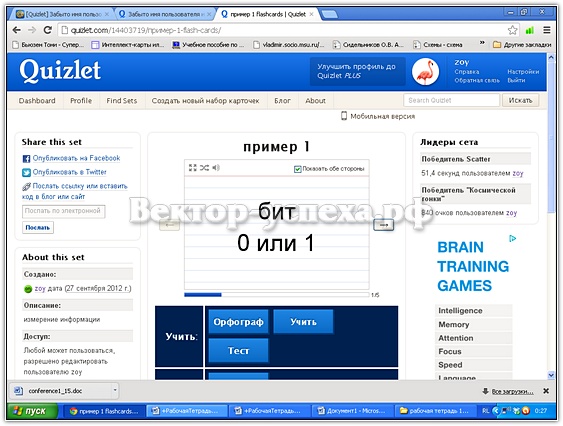Screen dimensions: 563x426
Task: Click the Search Quizlet input field
Action: tap(451, 100)
